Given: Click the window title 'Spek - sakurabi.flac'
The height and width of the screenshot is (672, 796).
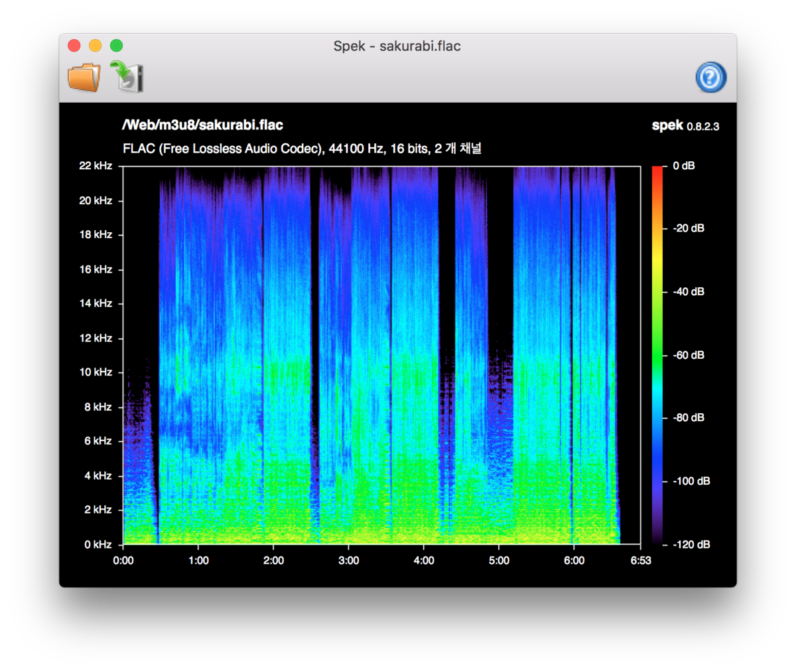Looking at the screenshot, I should coord(397,46).
